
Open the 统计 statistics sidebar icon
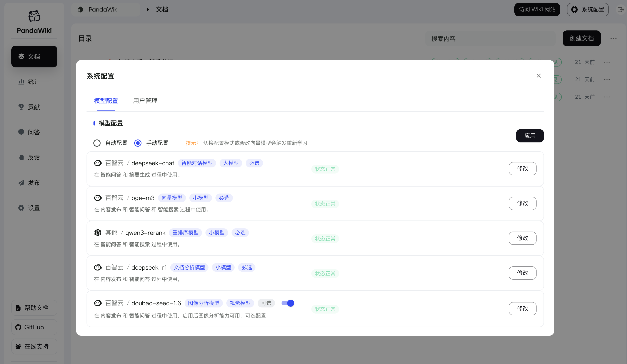(x=21, y=82)
